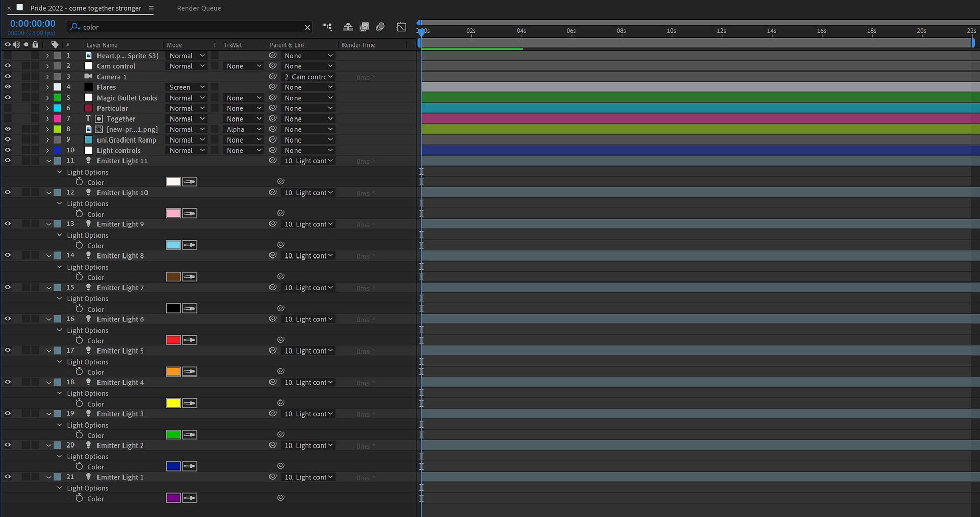Click stopwatch for Emitter Light 1 Color
The height and width of the screenshot is (517, 980).
[79, 498]
